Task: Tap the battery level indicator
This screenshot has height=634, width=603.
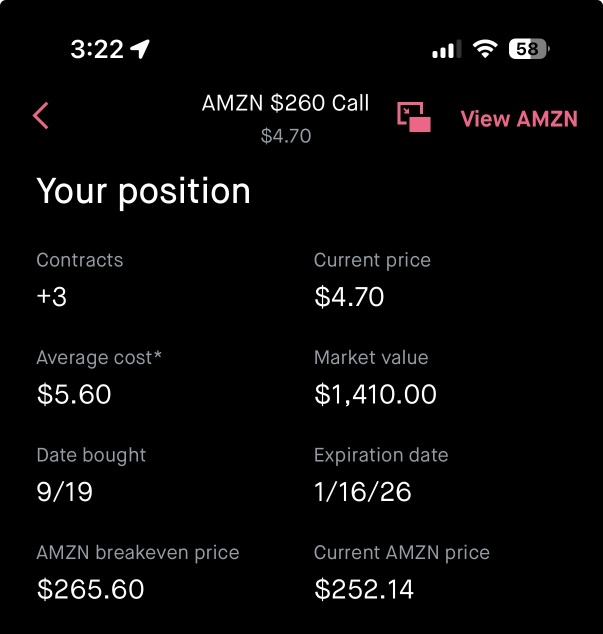Action: [529, 49]
